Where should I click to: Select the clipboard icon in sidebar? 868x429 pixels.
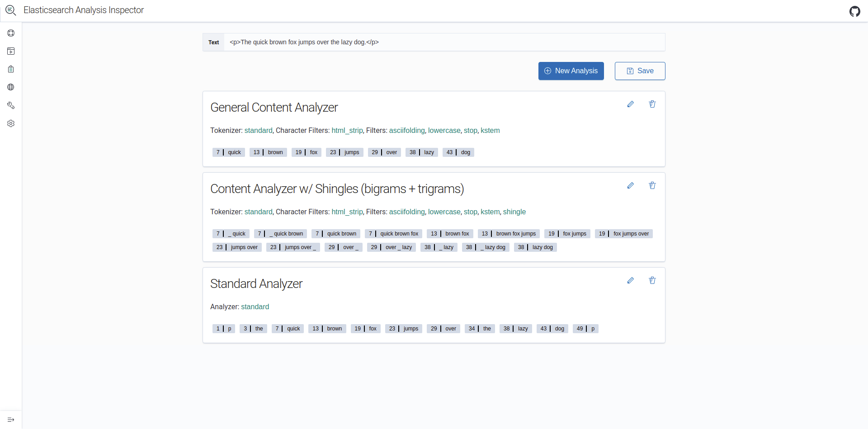click(11, 69)
